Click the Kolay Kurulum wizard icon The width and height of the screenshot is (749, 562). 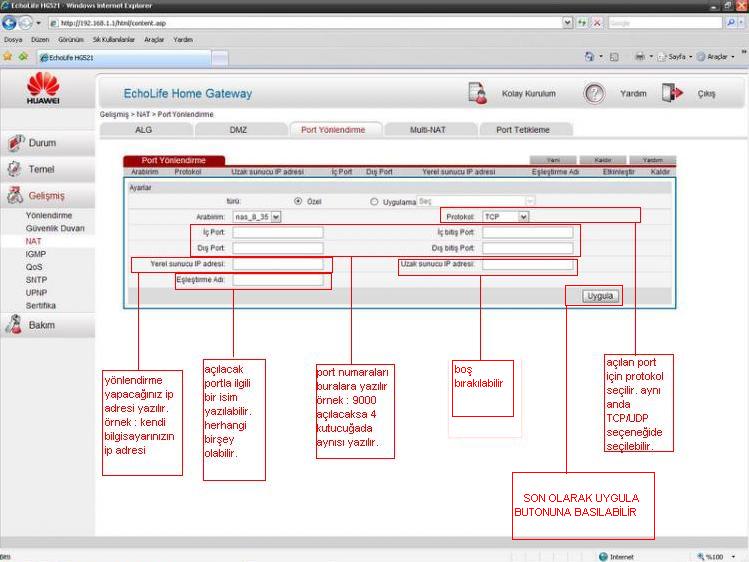point(477,93)
